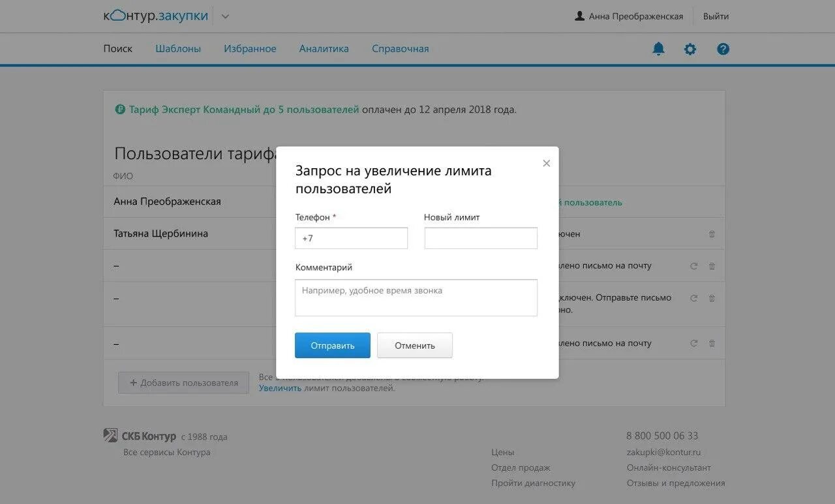Open the help question mark icon
The image size is (835, 504).
(723, 49)
